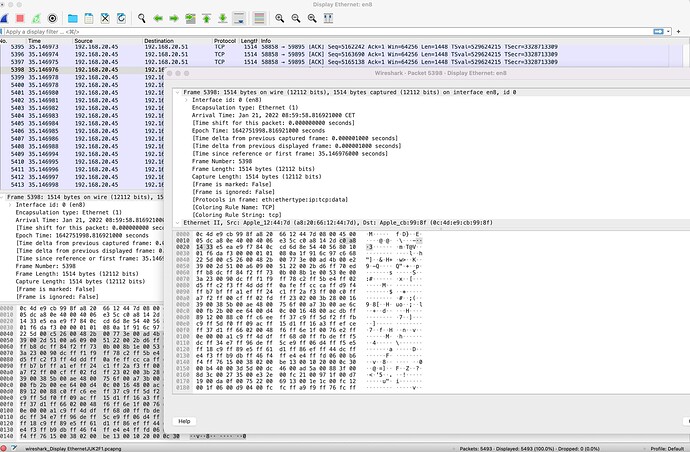690x452 pixels.
Task: Select packet 5400 in the packet list
Action: tap(82, 85)
